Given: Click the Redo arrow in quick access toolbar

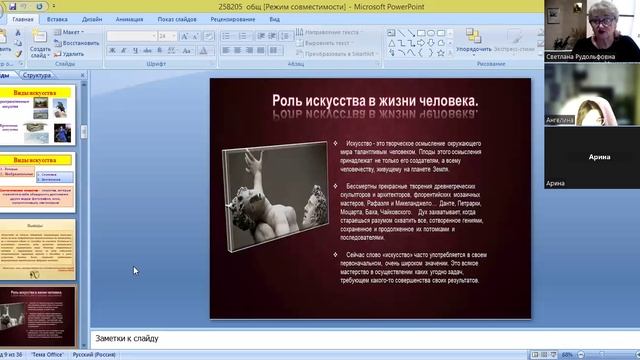Looking at the screenshot, I should pos(39,7).
